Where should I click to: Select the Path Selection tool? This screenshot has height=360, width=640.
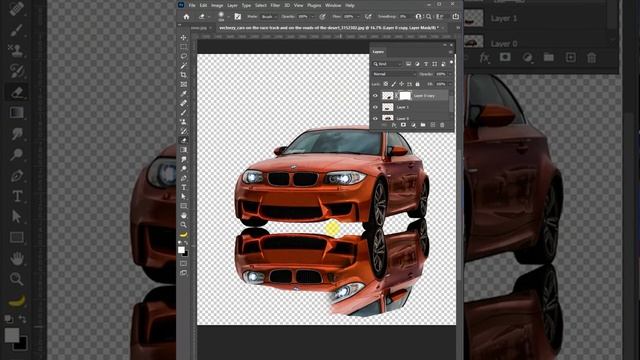(x=183, y=197)
